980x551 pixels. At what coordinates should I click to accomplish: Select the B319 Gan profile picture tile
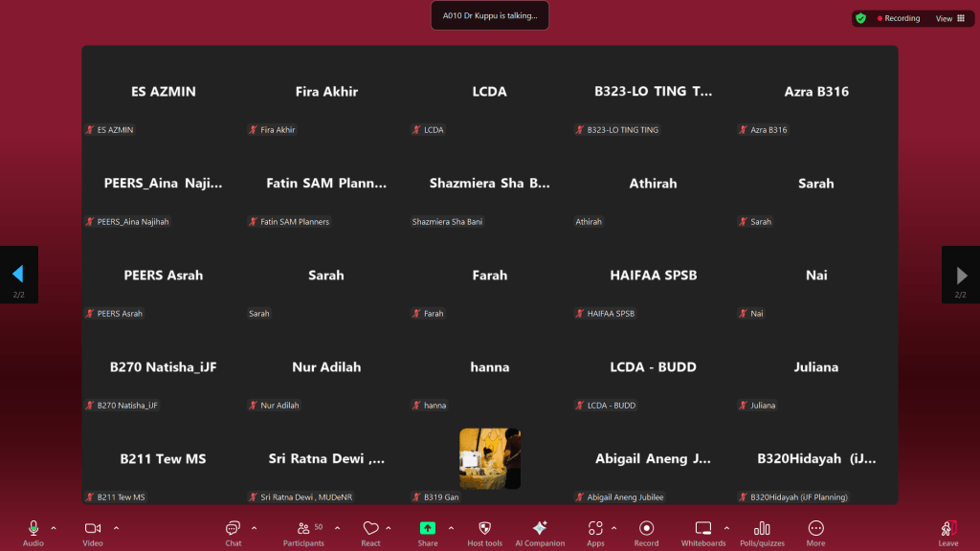[490, 458]
